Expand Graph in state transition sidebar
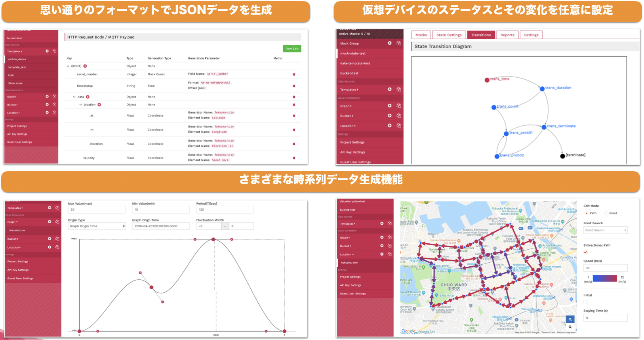 pos(346,106)
